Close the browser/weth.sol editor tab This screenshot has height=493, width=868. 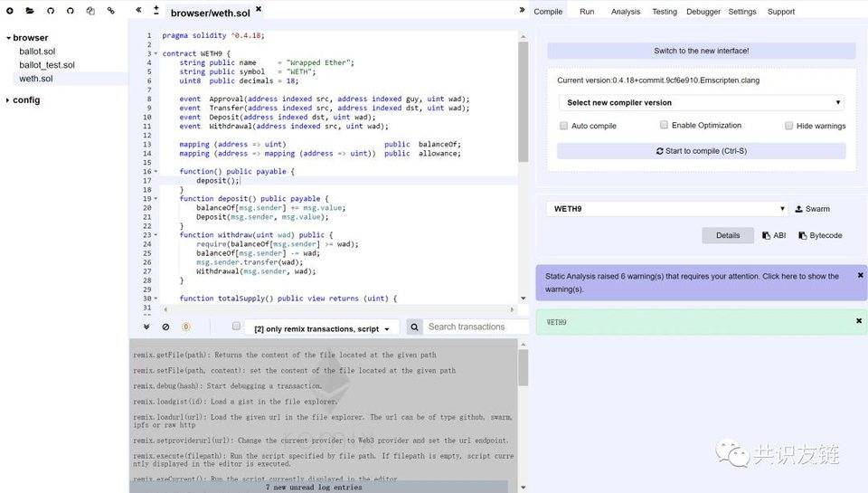(259, 9)
